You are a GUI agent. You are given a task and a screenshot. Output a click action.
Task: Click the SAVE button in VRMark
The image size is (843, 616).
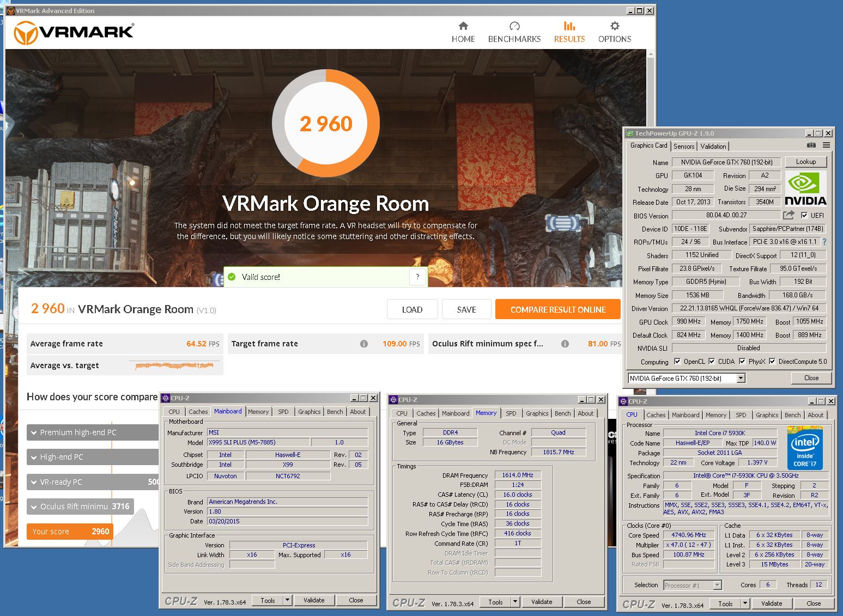pyautogui.click(x=466, y=309)
